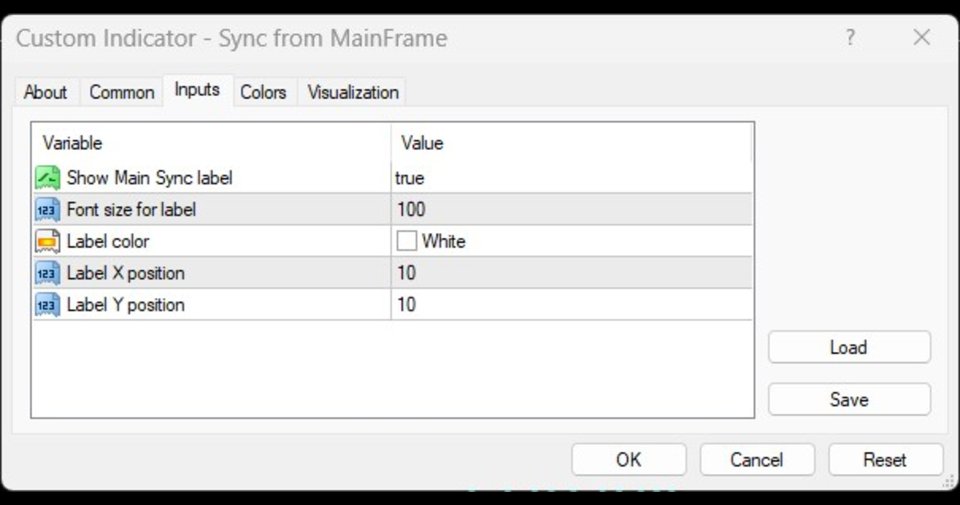Click the Save button
This screenshot has height=505, width=960.
point(849,400)
